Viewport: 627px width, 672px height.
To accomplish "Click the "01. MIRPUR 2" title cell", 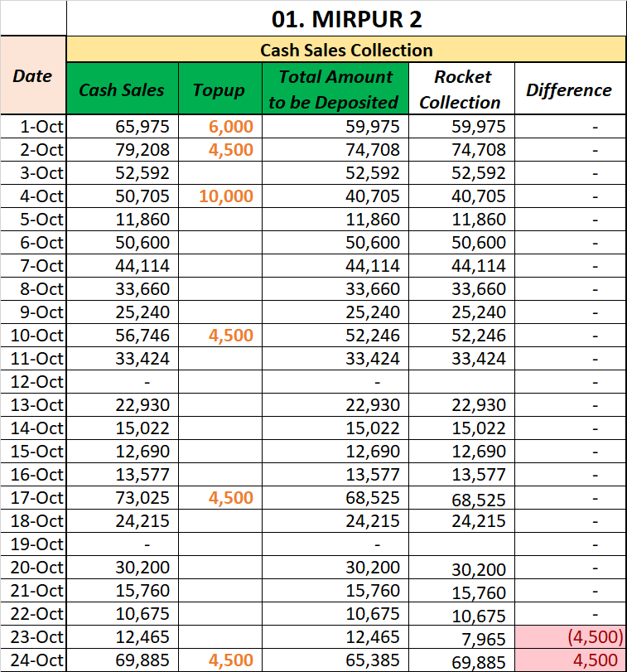I will 345,17.
